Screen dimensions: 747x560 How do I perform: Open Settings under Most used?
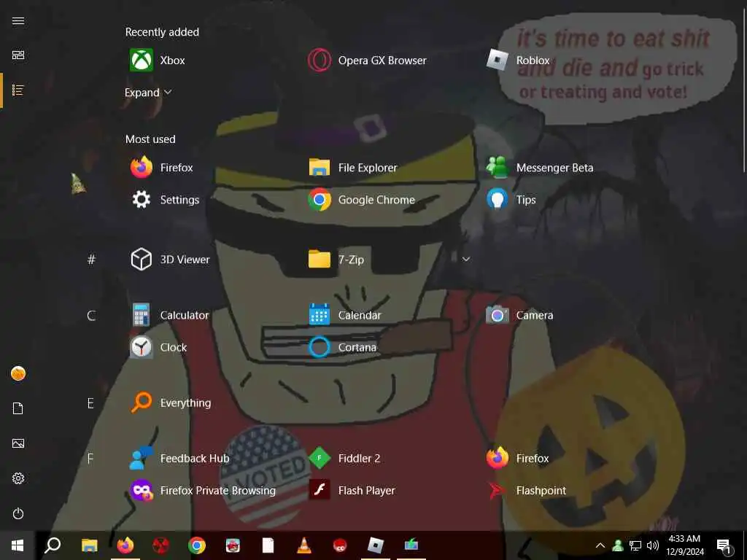point(165,200)
